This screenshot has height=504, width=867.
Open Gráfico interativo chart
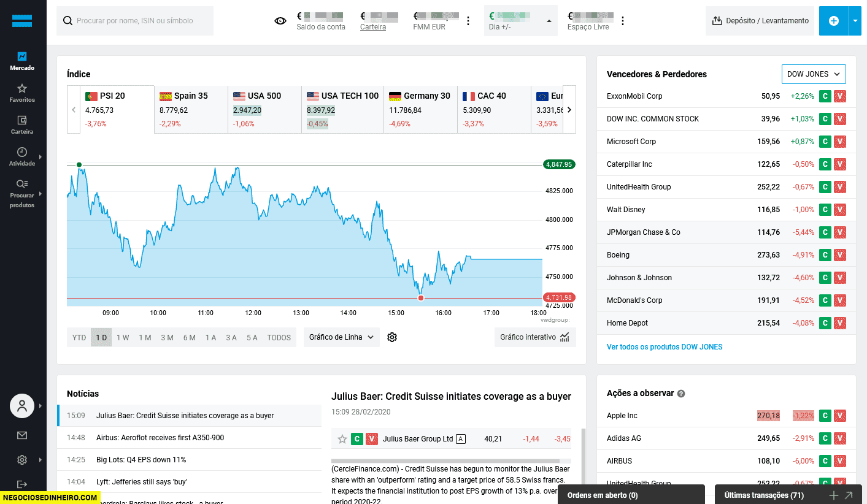pyautogui.click(x=535, y=337)
